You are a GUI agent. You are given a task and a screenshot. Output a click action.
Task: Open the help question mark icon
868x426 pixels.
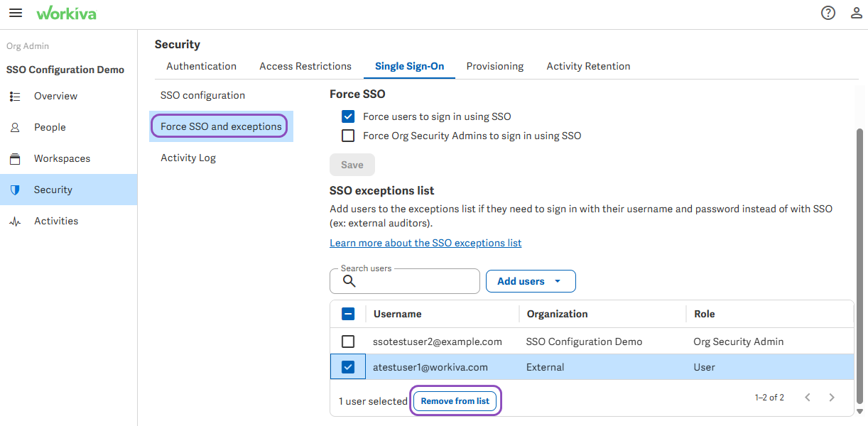point(828,13)
